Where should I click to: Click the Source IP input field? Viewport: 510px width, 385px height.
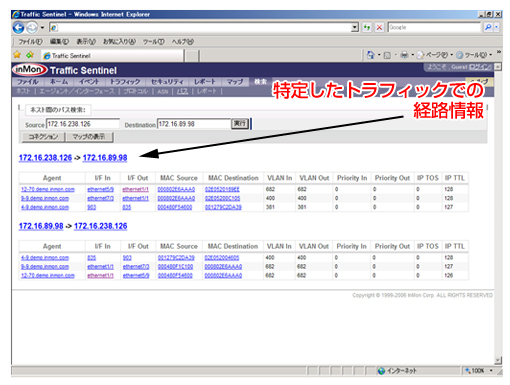(82, 124)
